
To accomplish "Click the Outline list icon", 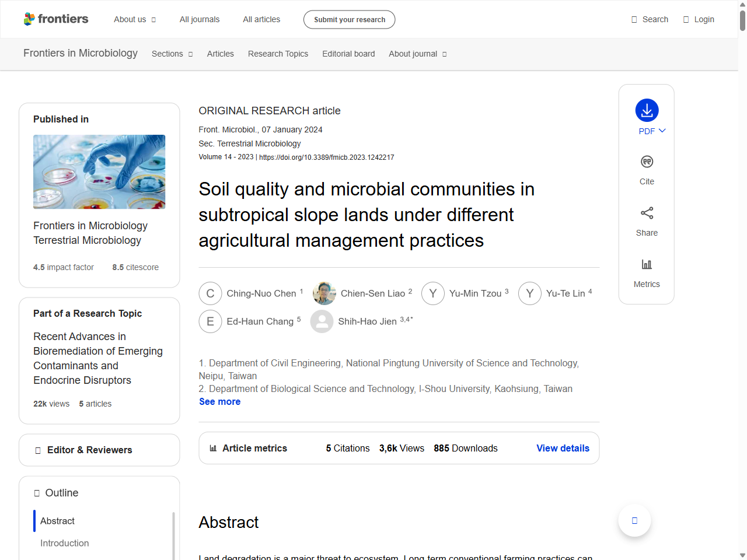I will point(37,493).
